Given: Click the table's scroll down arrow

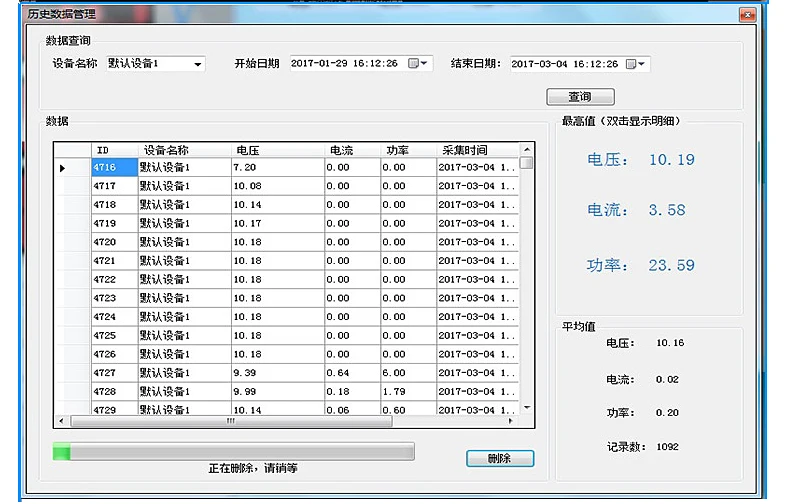Looking at the screenshot, I should coord(526,407).
